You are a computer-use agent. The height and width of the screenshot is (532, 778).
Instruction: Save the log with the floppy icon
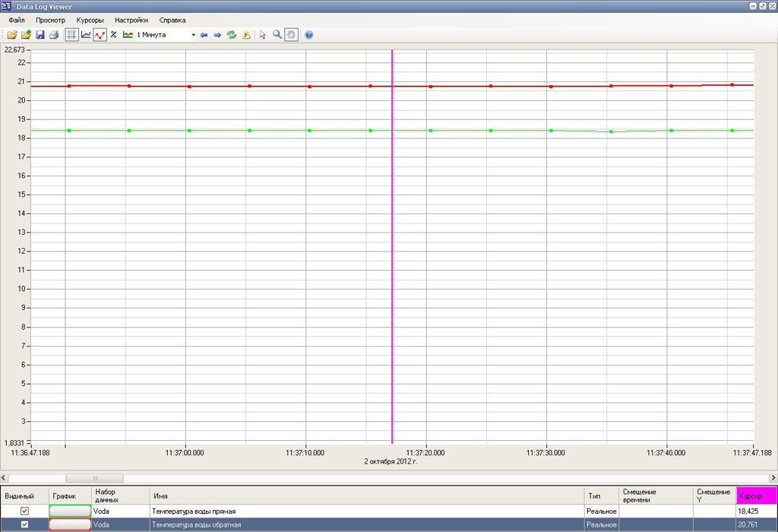[40, 35]
